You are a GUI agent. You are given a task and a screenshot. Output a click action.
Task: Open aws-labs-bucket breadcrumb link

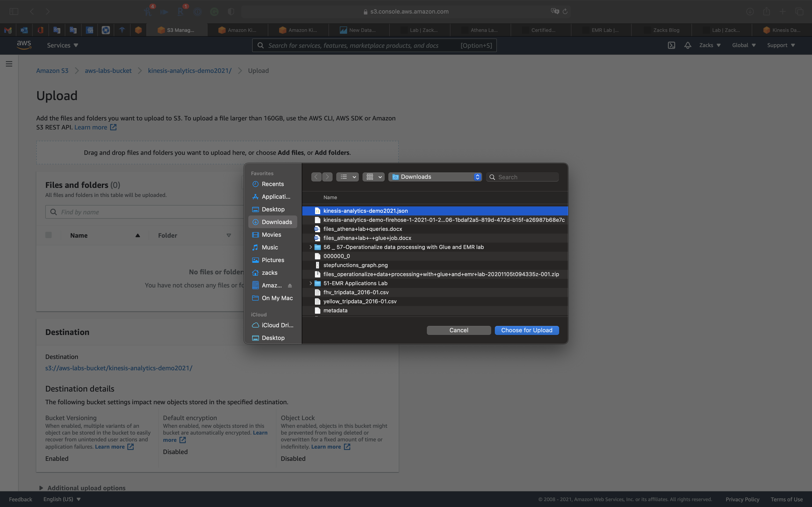tap(108, 71)
